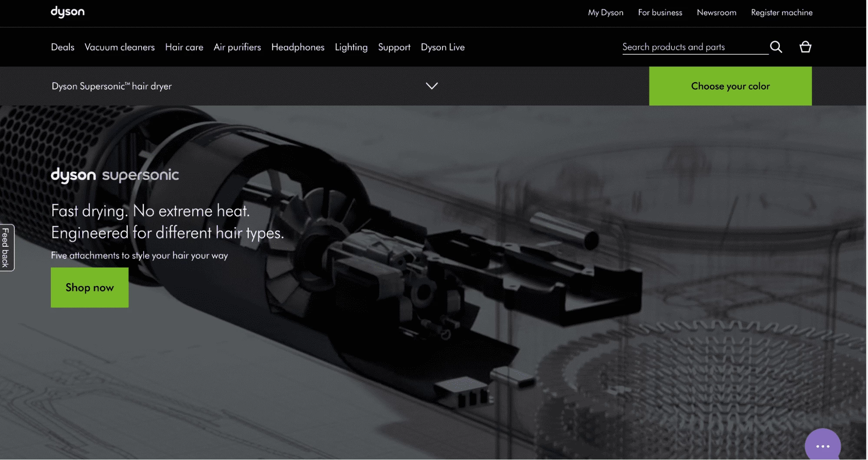Screen dimensions: 868x460
Task: Click the Register machine link
Action: pyautogui.click(x=782, y=13)
